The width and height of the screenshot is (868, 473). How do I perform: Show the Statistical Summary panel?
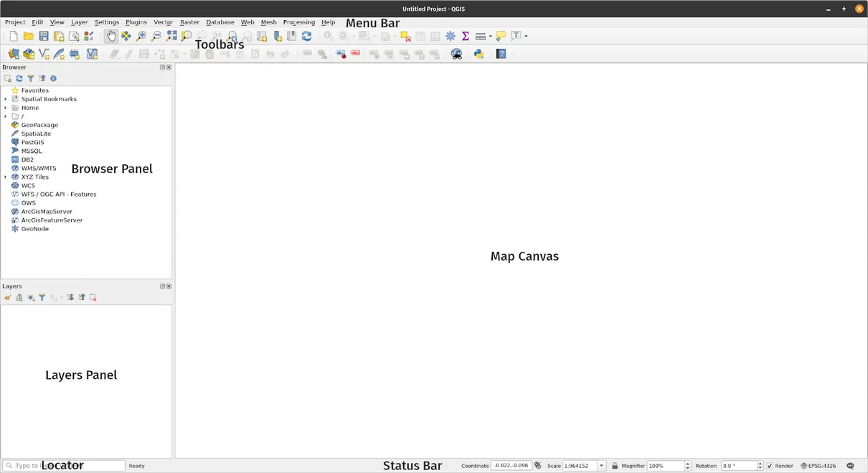[465, 36]
